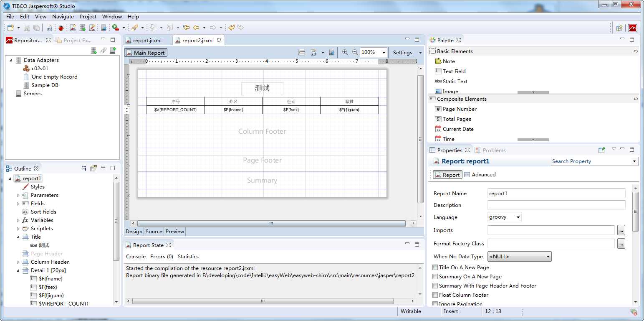This screenshot has height=321, width=644.
Task: Click the publish to server icon in editor toolbar
Action: pyautogui.click(x=331, y=52)
